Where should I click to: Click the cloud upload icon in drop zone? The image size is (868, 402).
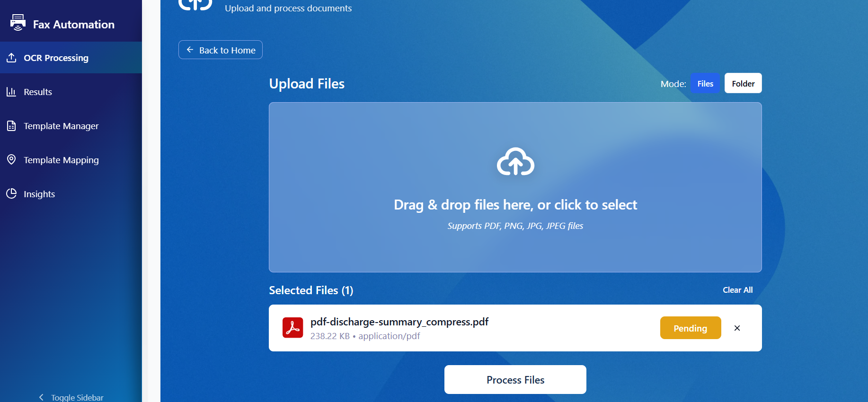point(515,162)
